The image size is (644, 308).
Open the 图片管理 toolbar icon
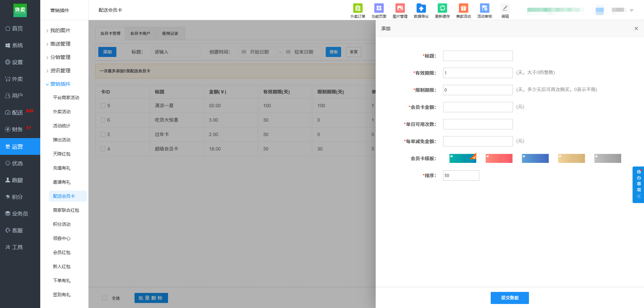tap(400, 8)
